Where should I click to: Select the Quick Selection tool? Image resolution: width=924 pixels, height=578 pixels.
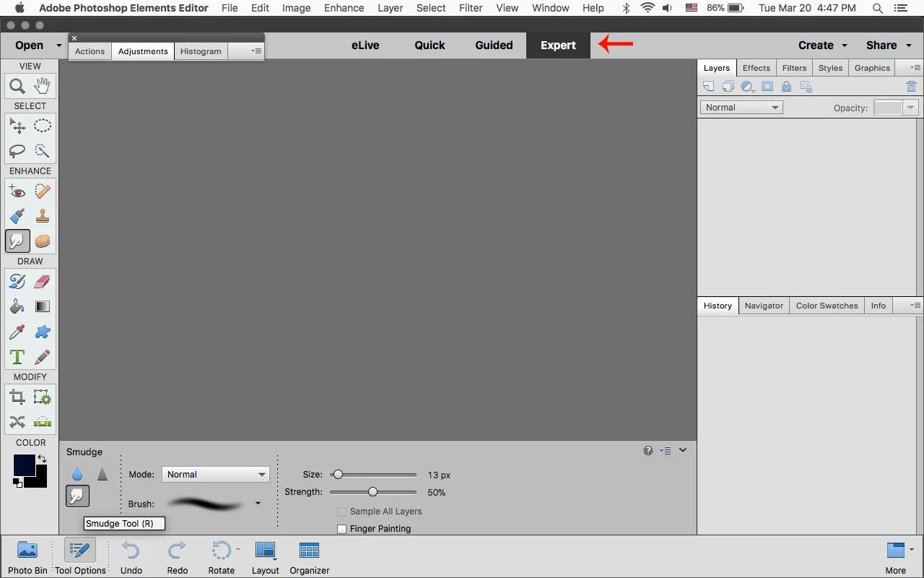click(x=43, y=151)
